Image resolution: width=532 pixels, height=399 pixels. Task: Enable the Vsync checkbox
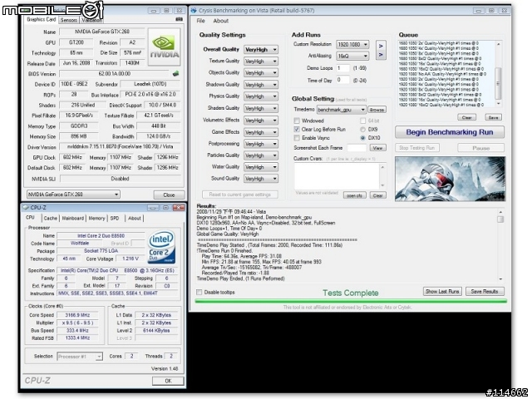(297, 138)
